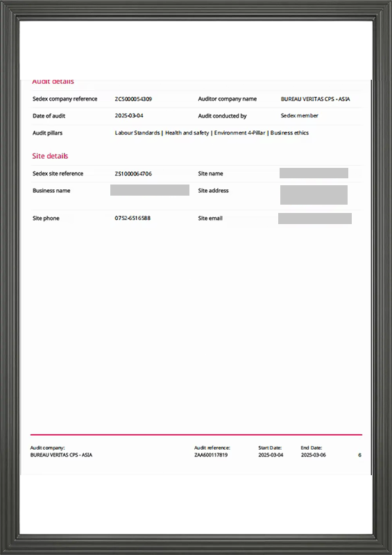The width and height of the screenshot is (392, 555).
Task: Select the date of audit value 2025-03-04
Action: pyautogui.click(x=129, y=115)
